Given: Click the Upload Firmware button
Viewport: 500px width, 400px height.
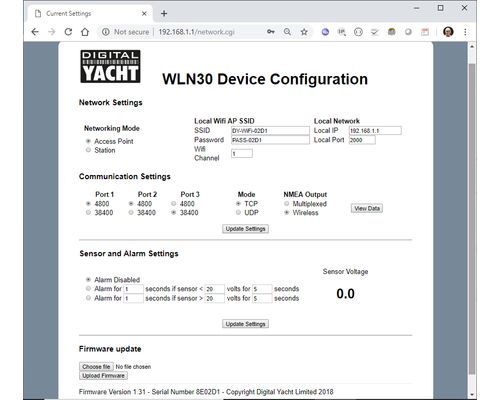Looking at the screenshot, I should tap(103, 376).
